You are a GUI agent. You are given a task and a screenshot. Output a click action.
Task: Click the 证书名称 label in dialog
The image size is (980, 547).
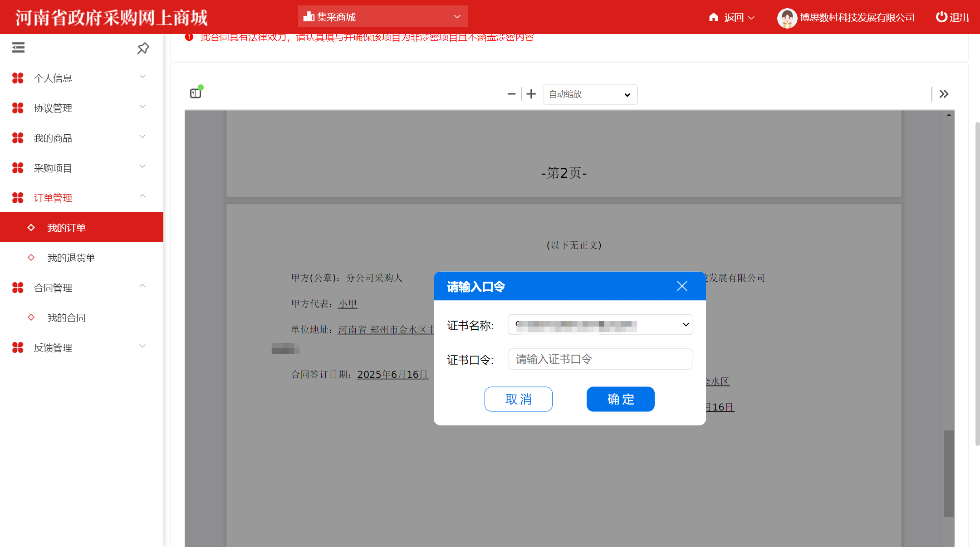point(470,325)
